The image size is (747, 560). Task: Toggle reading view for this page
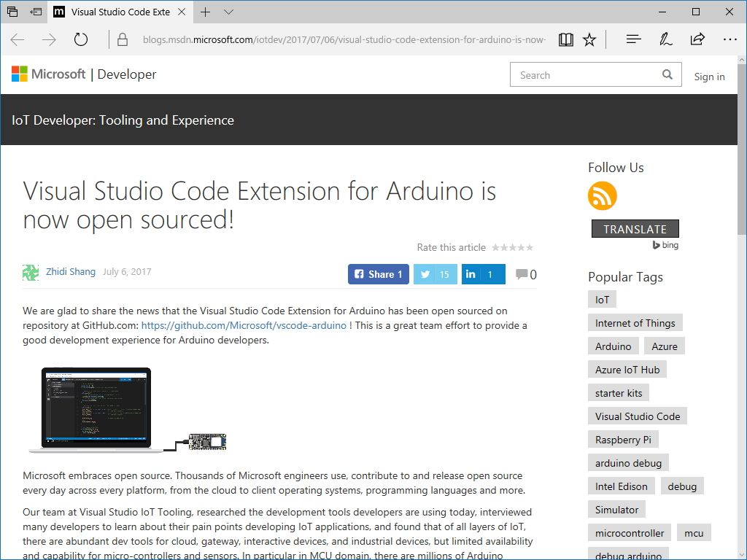[x=565, y=39]
